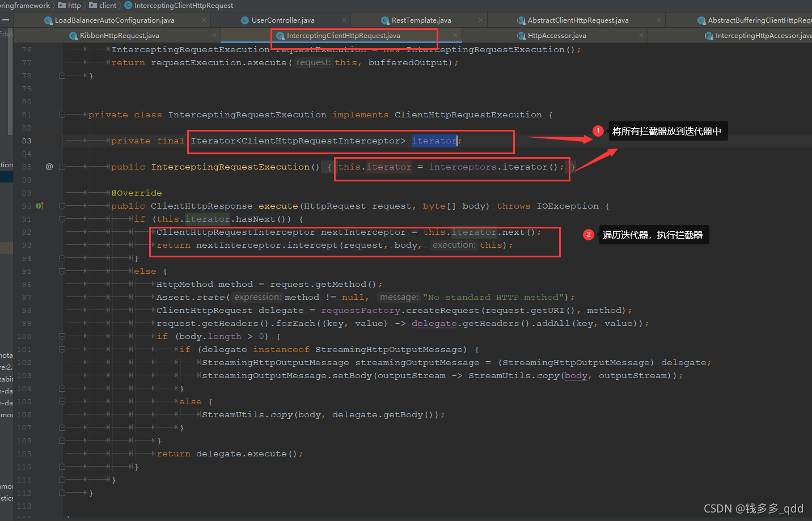Click the @Override annotation
The height and width of the screenshot is (521, 812).
(x=137, y=193)
